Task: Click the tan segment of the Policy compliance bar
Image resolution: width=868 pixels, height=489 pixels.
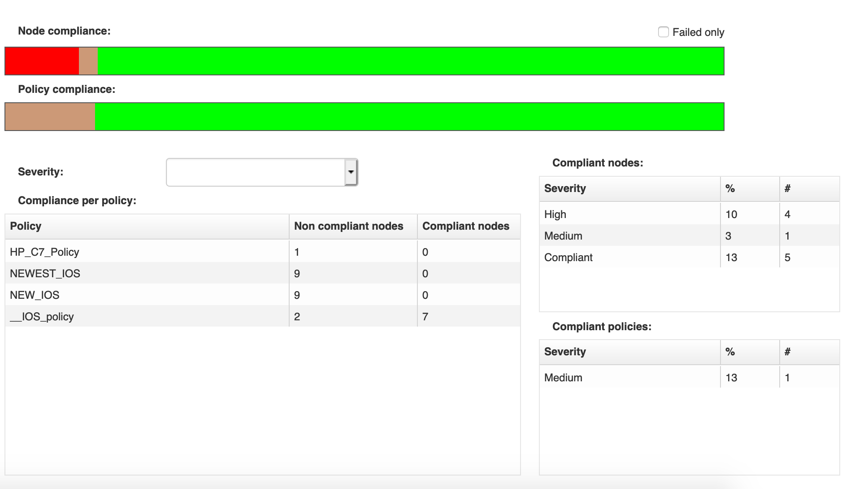Action: (49, 116)
